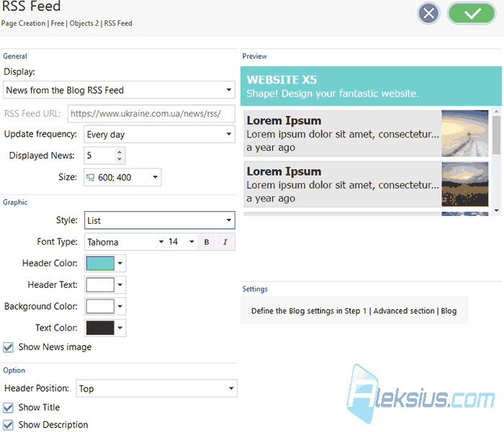Image resolution: width=504 pixels, height=432 pixels.
Task: Toggle the Bold font button
Action: point(207,242)
